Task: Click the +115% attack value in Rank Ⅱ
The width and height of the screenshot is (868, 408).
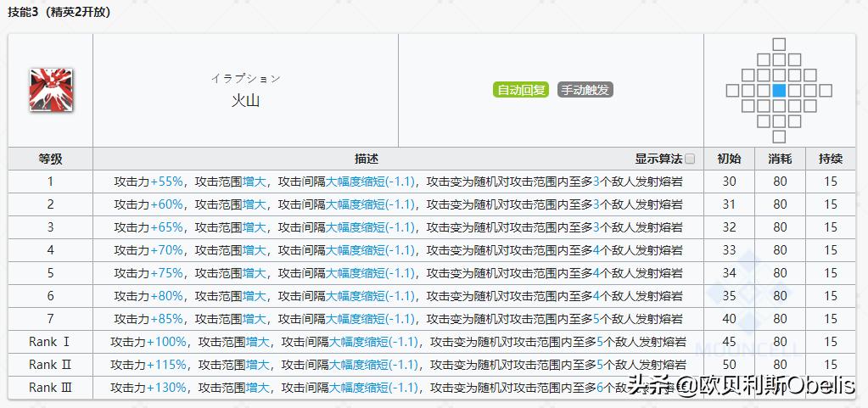Action: click(166, 365)
